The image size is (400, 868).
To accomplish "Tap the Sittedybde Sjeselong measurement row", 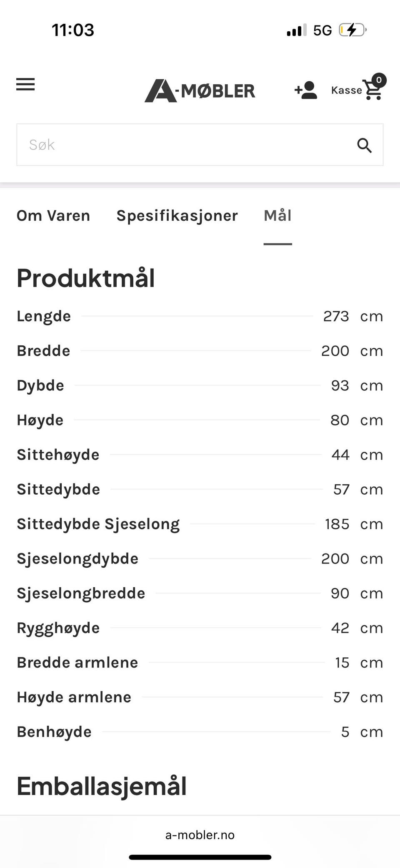I will [x=200, y=524].
